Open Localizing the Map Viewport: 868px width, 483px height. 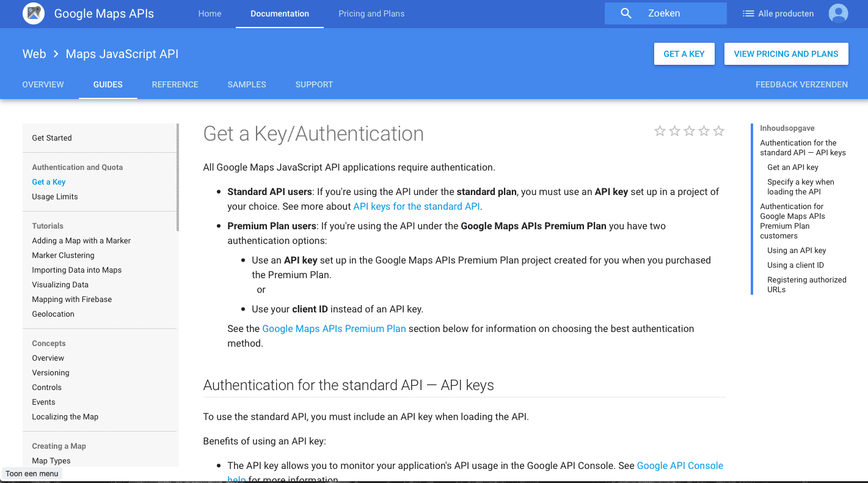(65, 417)
